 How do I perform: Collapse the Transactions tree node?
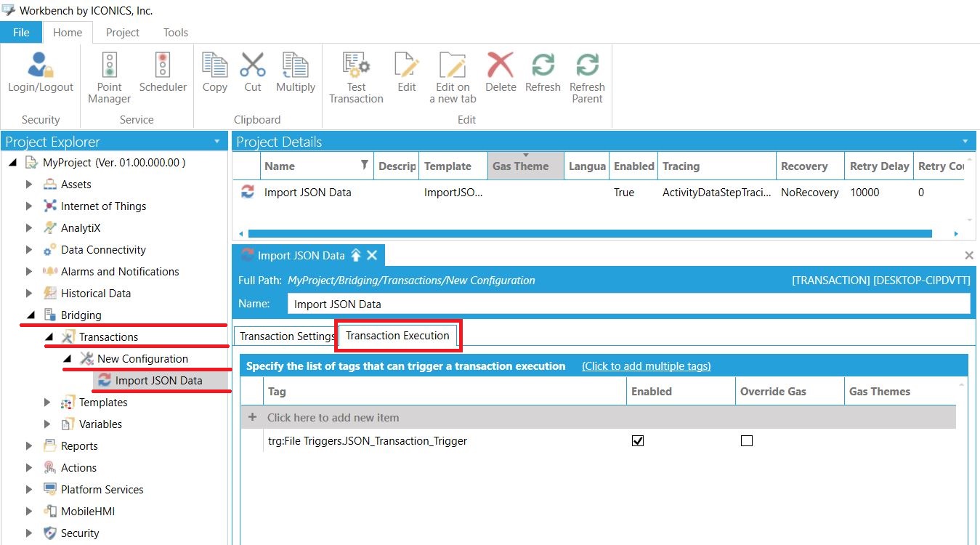click(x=49, y=337)
